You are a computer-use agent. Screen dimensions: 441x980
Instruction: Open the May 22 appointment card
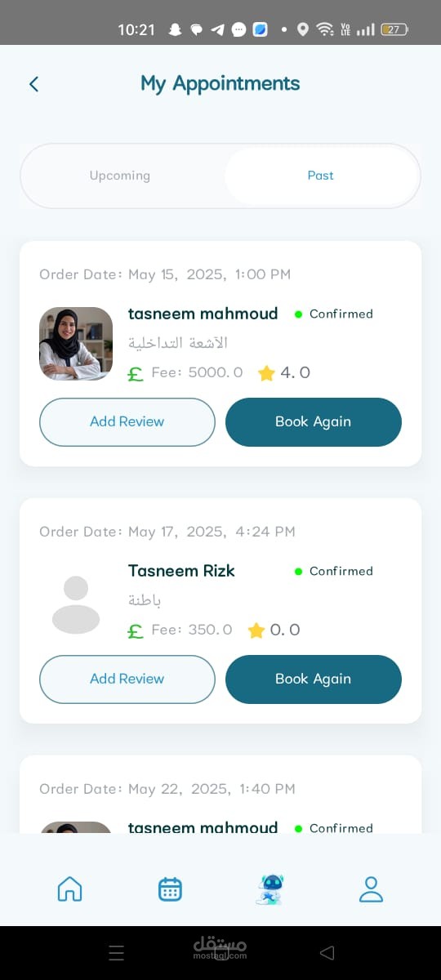click(x=220, y=795)
